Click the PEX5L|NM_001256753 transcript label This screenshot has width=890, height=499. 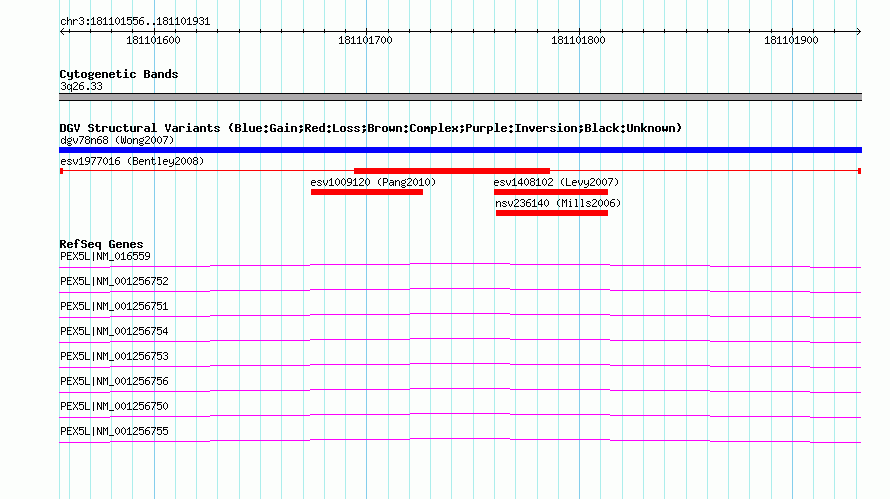click(x=114, y=357)
